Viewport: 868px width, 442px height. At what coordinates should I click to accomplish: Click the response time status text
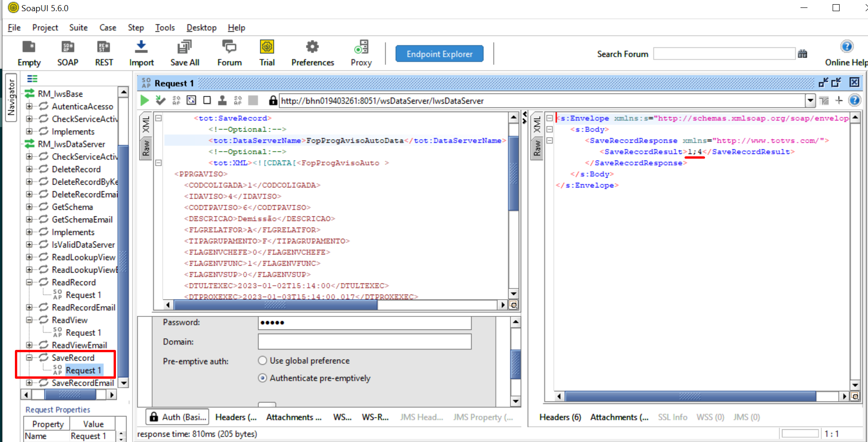coord(197,434)
